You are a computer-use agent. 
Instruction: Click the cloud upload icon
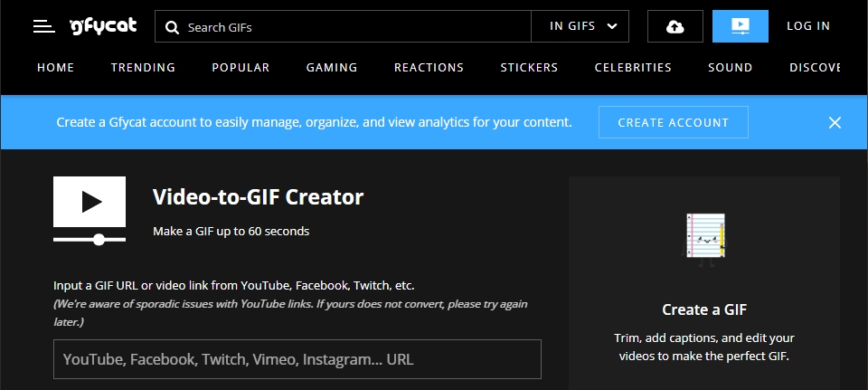[675, 26]
